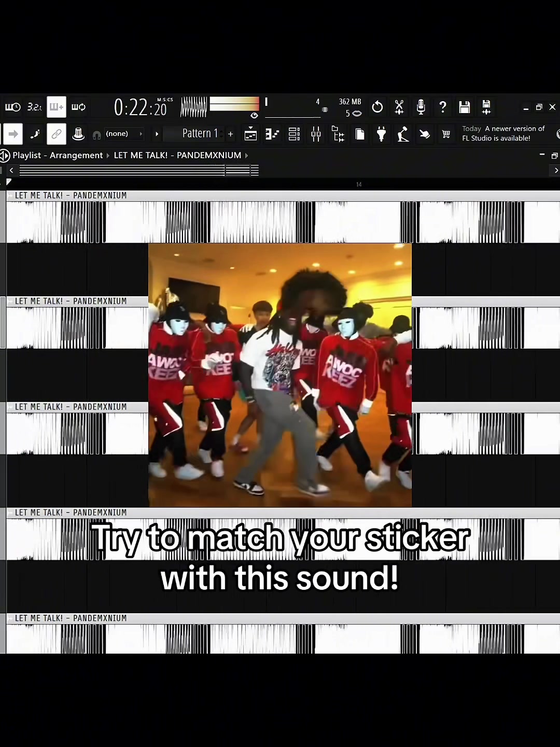Click LET ME TALK! - PANDEMXNIUM breadcrumb

point(177,155)
